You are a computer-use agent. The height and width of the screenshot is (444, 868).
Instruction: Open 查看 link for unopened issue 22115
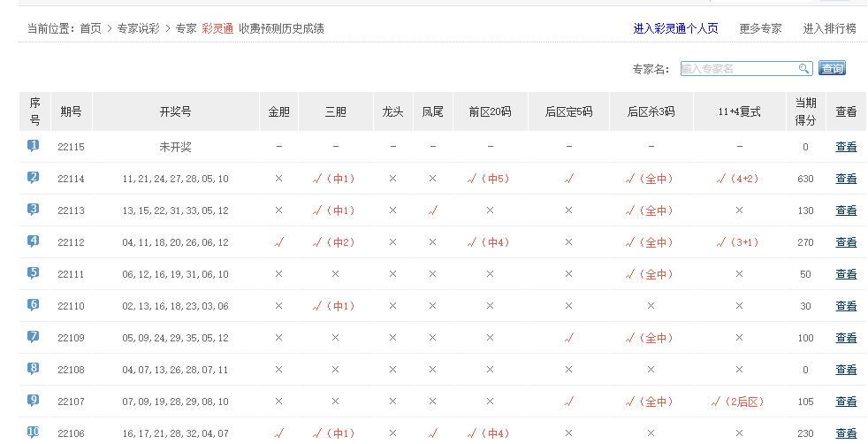(x=846, y=147)
